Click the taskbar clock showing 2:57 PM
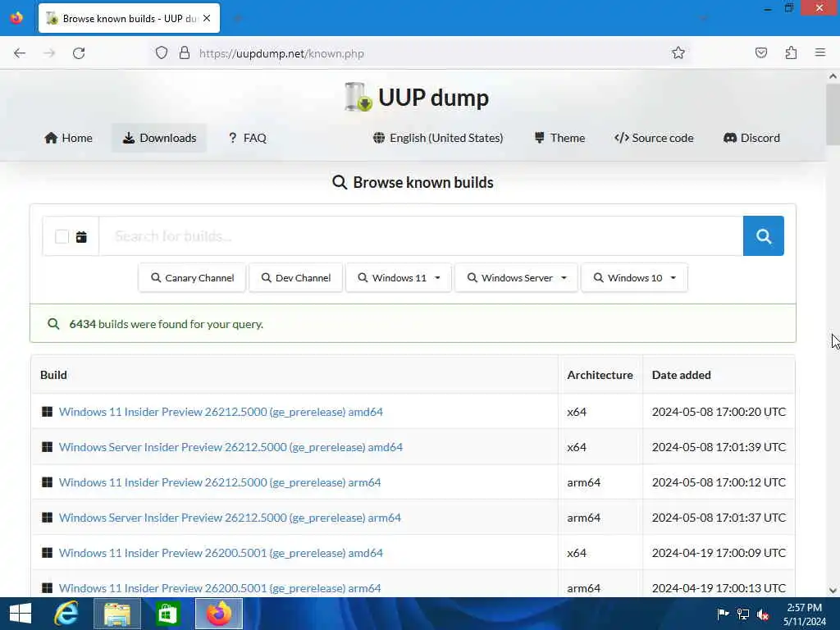Viewport: 840px width, 630px height. pyautogui.click(x=804, y=614)
